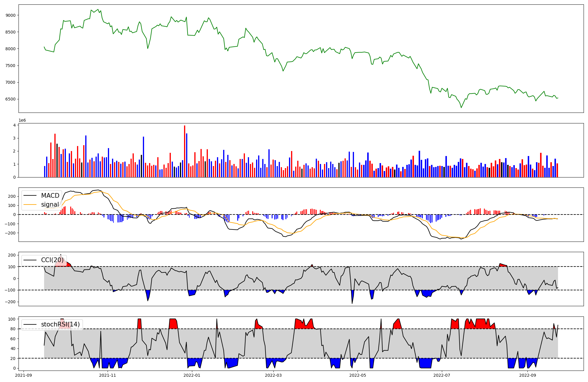
Task: Click the signal legend label
Action: (x=50, y=205)
